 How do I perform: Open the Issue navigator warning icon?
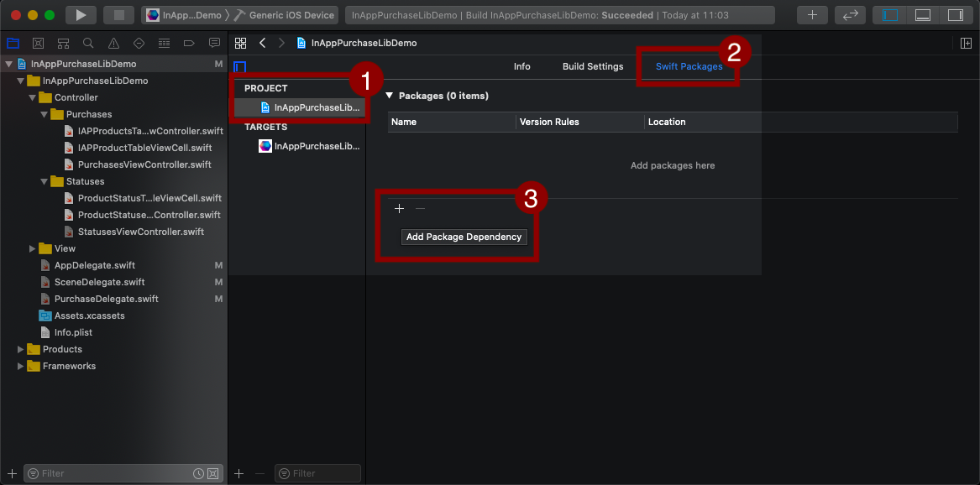point(113,43)
